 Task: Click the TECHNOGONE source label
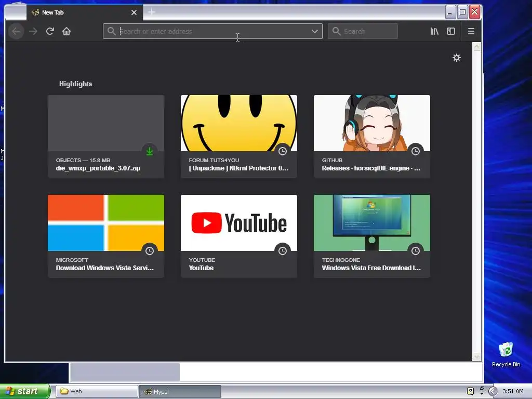click(341, 260)
